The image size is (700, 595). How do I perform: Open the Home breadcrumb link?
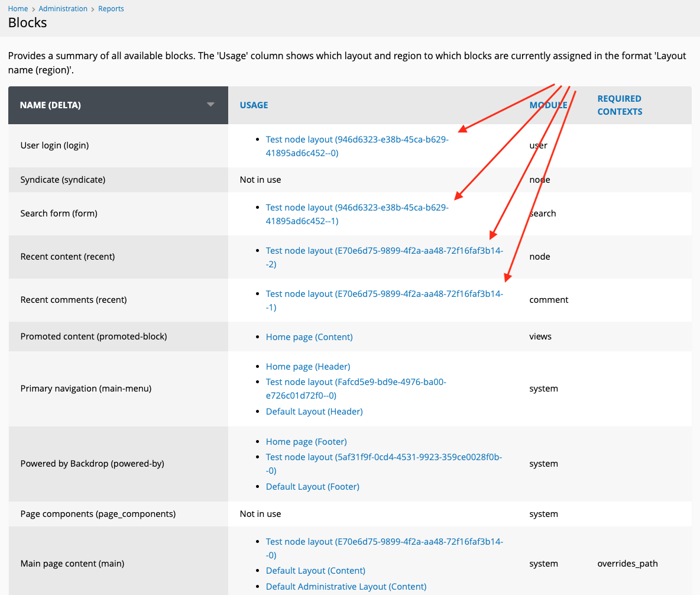click(x=18, y=8)
